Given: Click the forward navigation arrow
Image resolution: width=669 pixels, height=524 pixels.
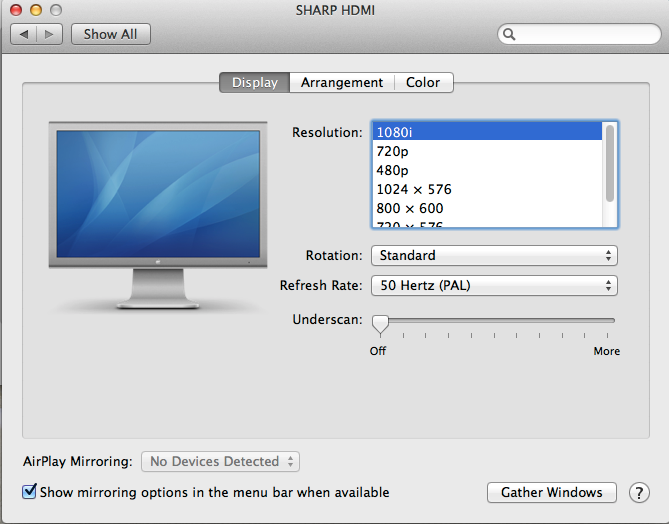Looking at the screenshot, I should (x=50, y=34).
